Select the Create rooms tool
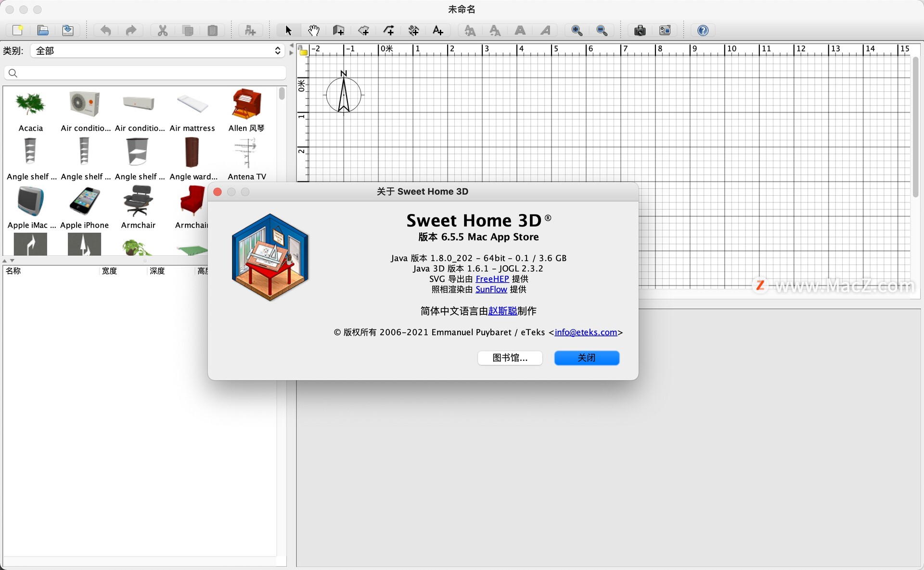The height and width of the screenshot is (570, 924). (x=363, y=30)
